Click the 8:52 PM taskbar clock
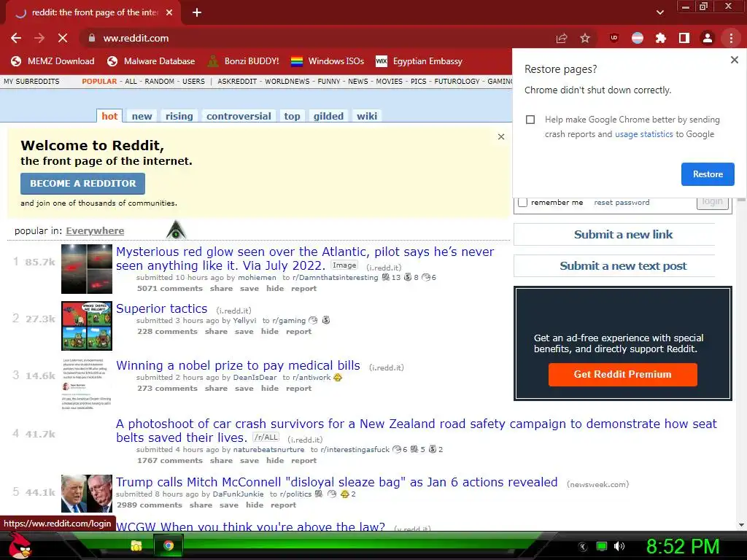 coord(683,546)
